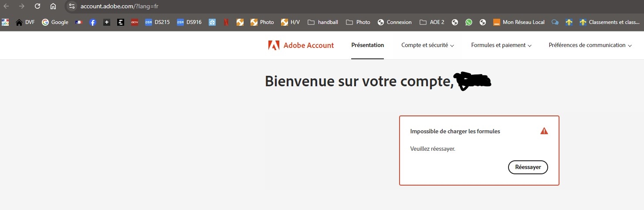Expand the Compte et sécurité menu
The height and width of the screenshot is (210, 644).
(428, 45)
